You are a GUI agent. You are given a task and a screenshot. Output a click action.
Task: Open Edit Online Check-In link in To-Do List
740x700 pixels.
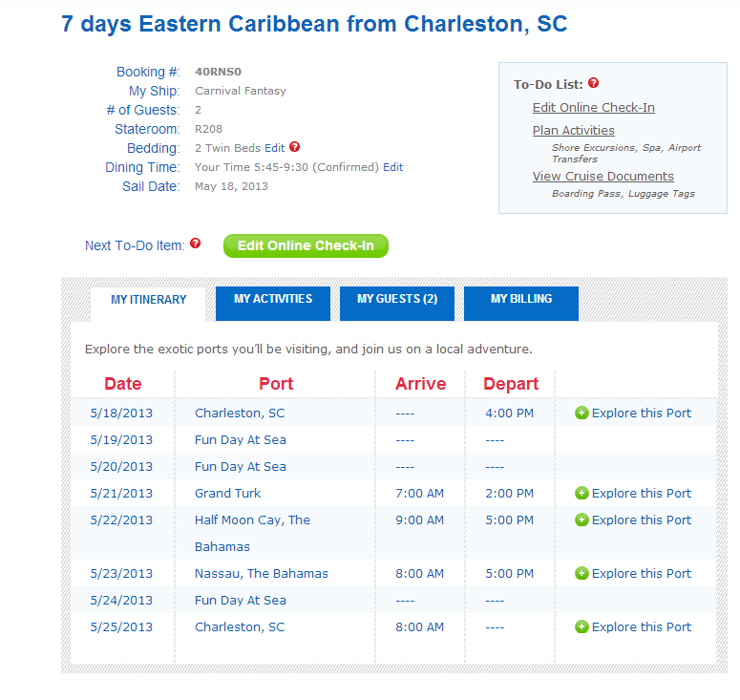point(593,108)
